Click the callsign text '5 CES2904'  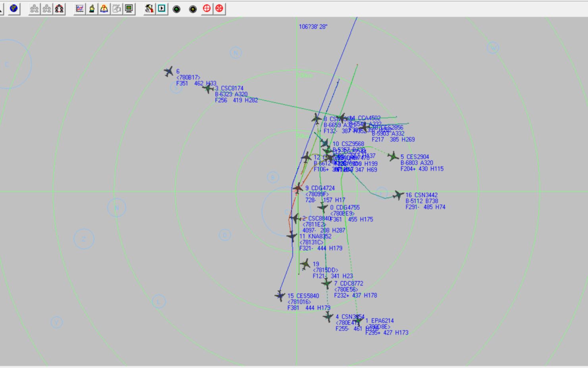click(414, 157)
